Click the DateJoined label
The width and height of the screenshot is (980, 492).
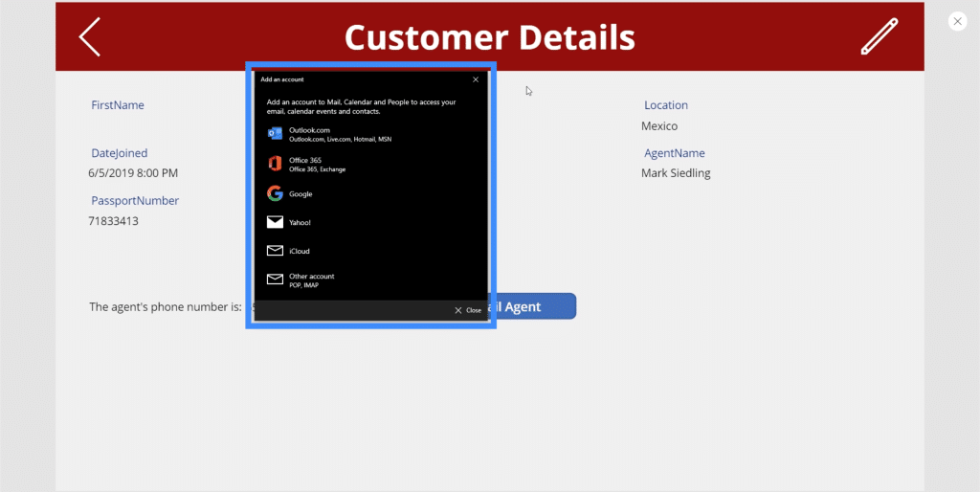click(120, 153)
